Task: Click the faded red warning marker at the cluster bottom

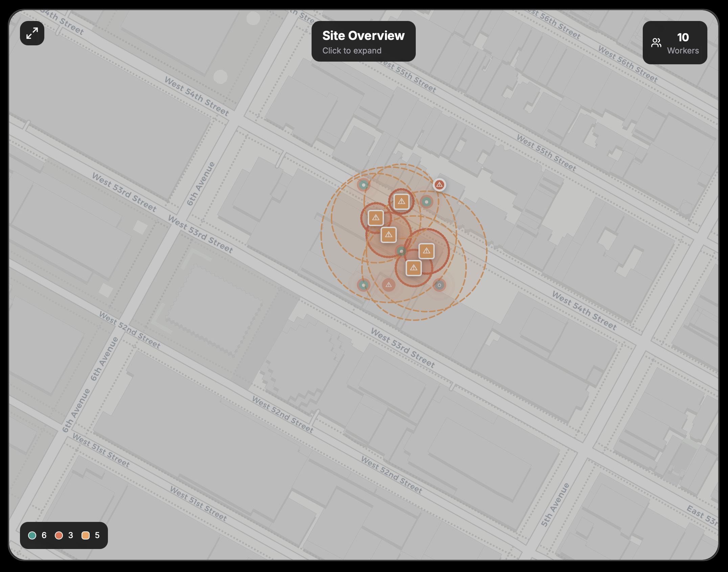Action: [x=388, y=285]
